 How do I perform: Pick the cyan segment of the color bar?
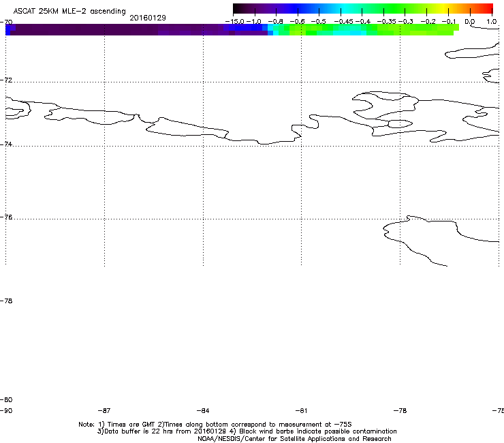point(345,8)
